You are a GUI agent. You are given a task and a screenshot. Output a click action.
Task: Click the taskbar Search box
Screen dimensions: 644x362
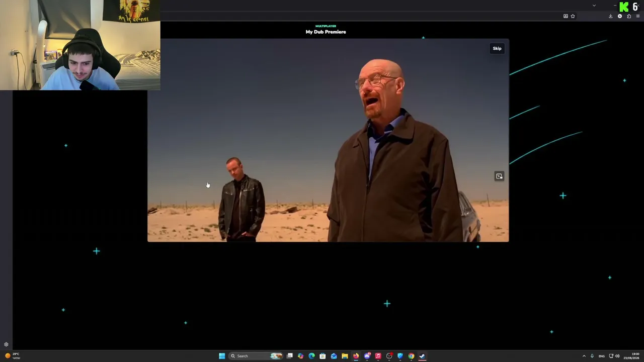pyautogui.click(x=256, y=356)
